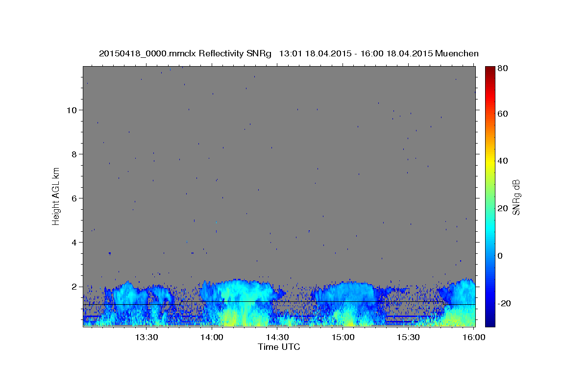Viewport: 588px width, 392px height.
Task: Click the 'Height AGL km' y-axis label
Action: (x=56, y=196)
